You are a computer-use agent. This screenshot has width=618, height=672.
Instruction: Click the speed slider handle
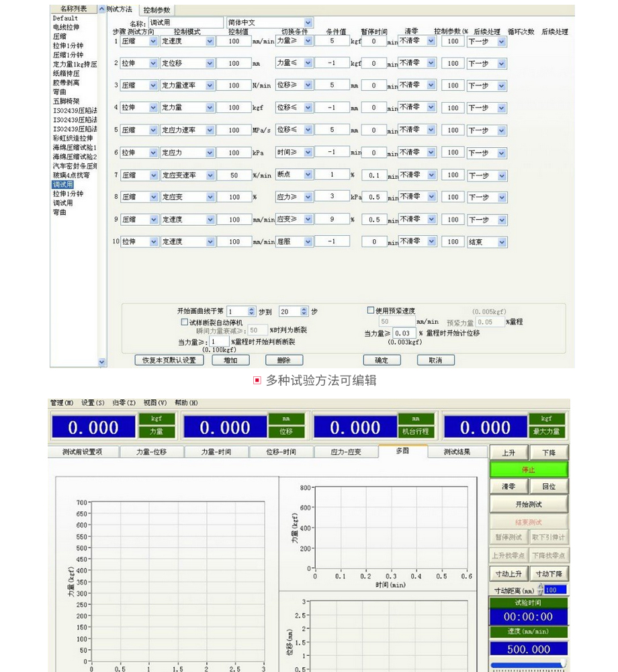click(x=563, y=665)
